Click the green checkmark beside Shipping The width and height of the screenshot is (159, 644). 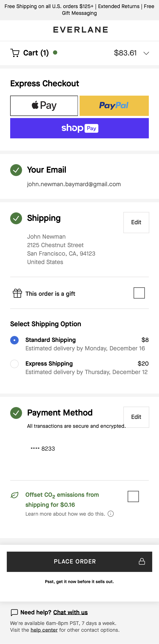(16, 218)
